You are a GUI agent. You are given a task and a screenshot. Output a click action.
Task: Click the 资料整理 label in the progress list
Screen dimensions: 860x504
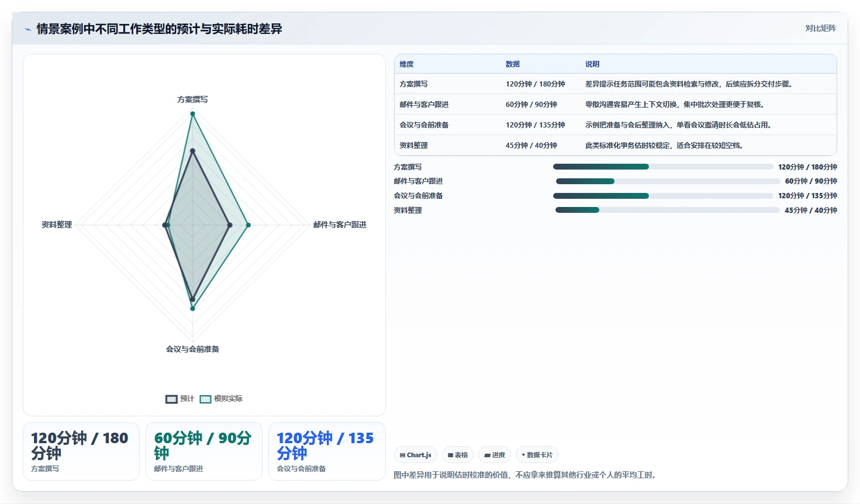(408, 210)
